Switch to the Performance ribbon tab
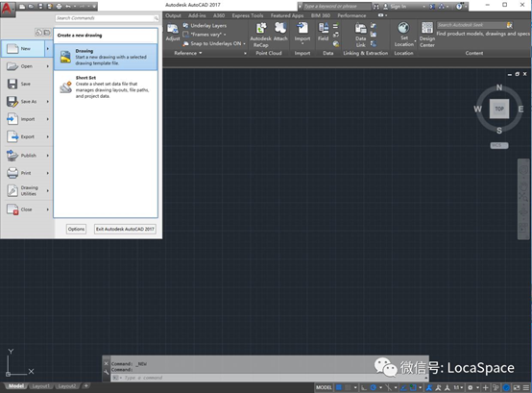This screenshot has width=532, height=393. coord(351,15)
